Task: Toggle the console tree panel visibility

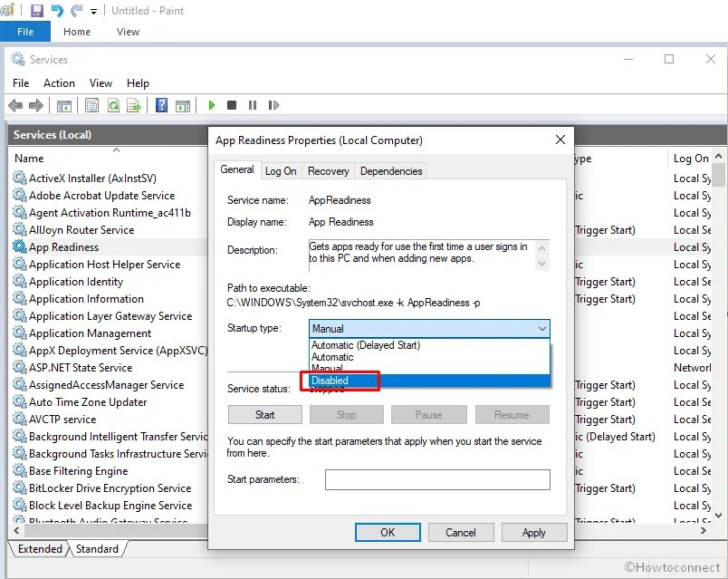Action: tap(64, 105)
